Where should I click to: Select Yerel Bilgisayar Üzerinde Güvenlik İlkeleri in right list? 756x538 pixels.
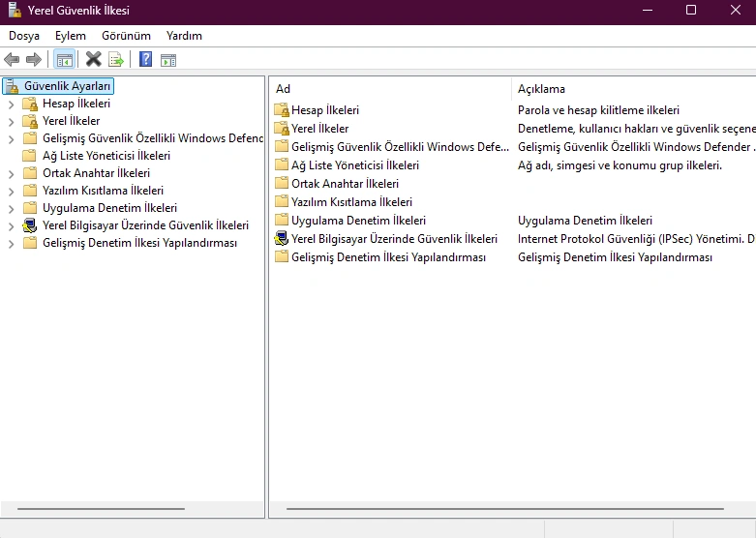click(394, 239)
